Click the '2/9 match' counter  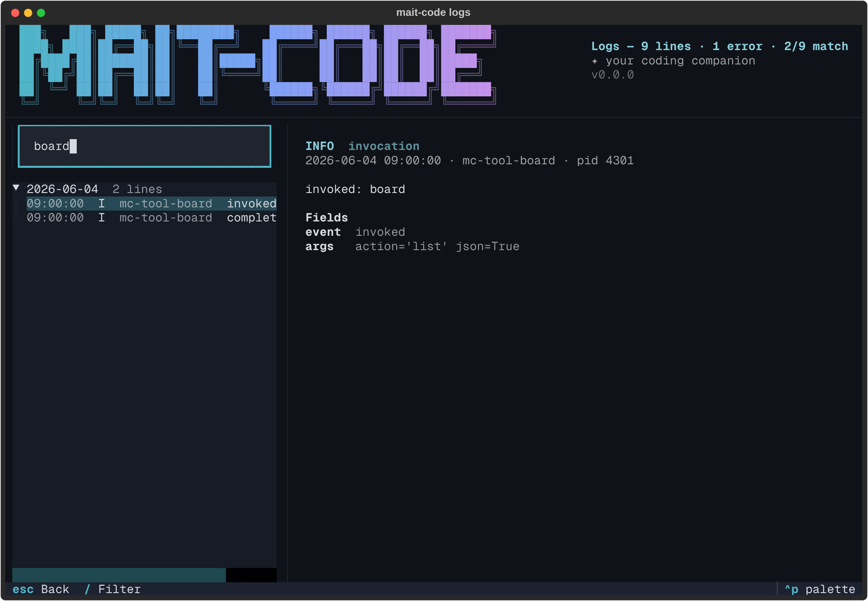816,46
